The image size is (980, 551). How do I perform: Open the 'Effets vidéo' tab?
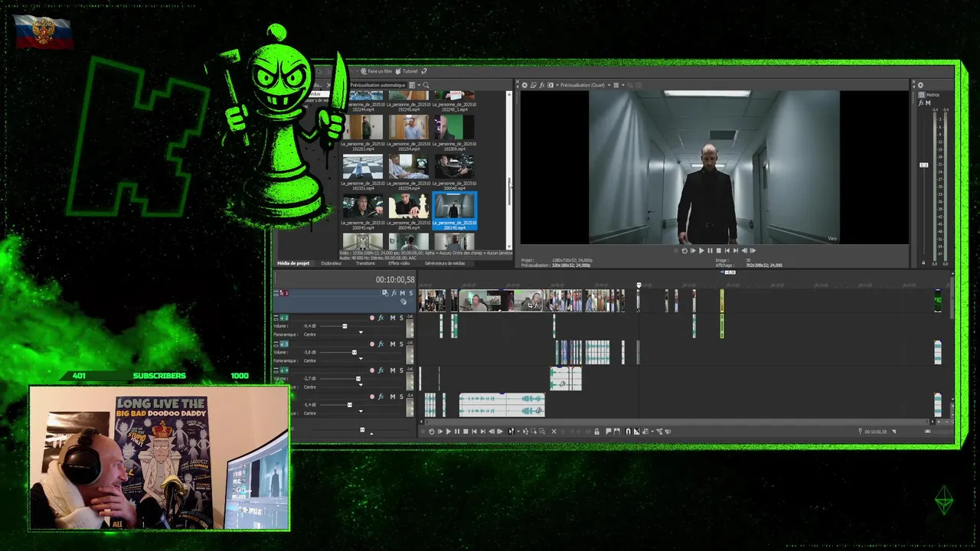coord(399,263)
